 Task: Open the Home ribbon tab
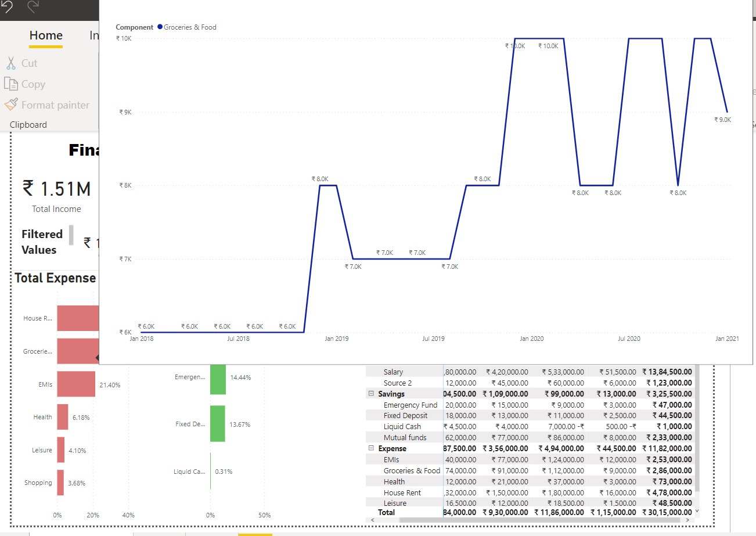(x=46, y=35)
